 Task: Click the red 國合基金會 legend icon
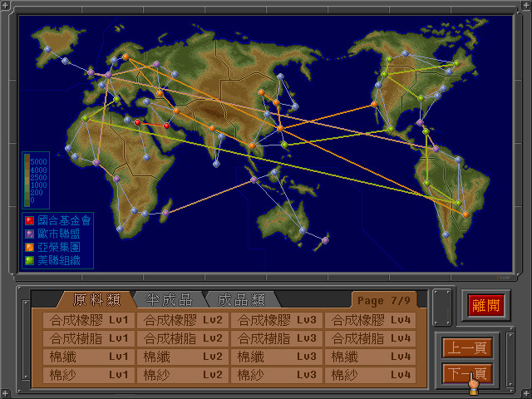click(30, 220)
